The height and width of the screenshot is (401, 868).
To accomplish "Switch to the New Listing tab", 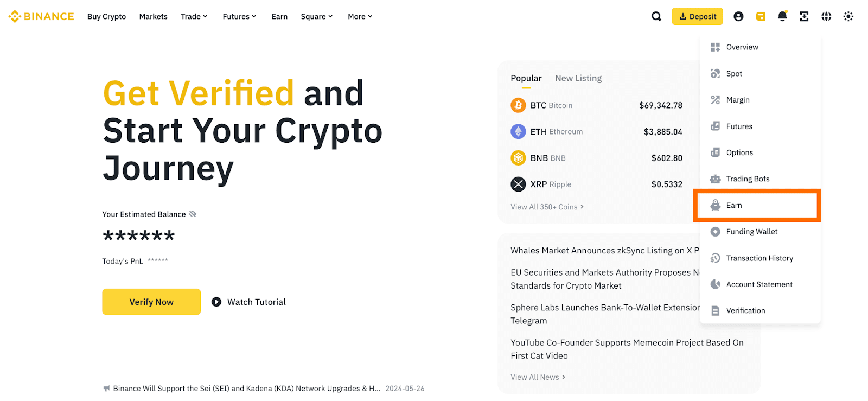I will tap(578, 78).
